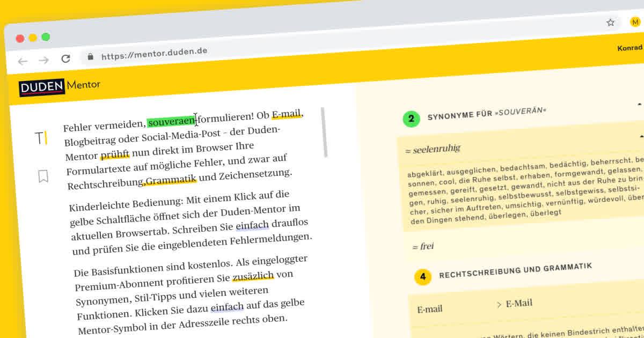The height and width of the screenshot is (338, 644).
Task: Click the yellow number 4 badge
Action: coord(423,277)
